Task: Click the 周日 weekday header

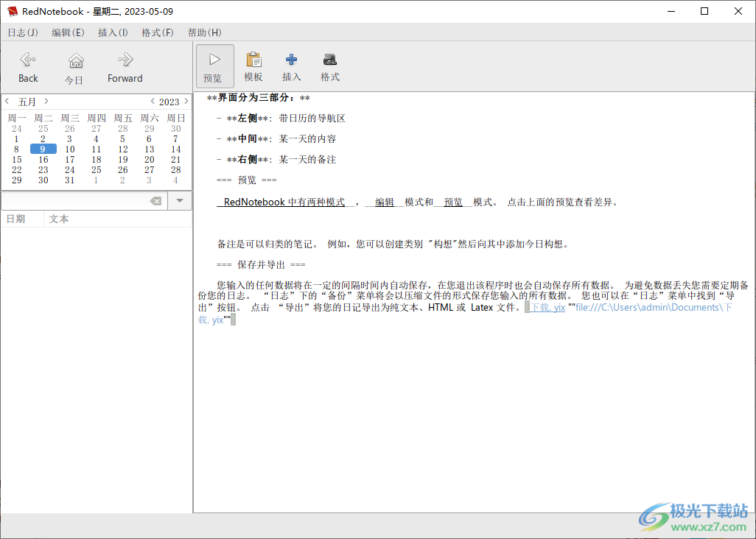Action: [x=176, y=118]
